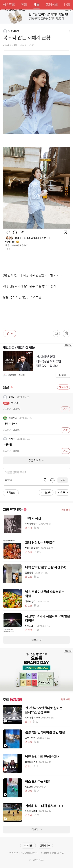This screenshot has width=73, height=868.
Task: Tap the Instagram heart icon under photo
Action: tap(7, 232)
